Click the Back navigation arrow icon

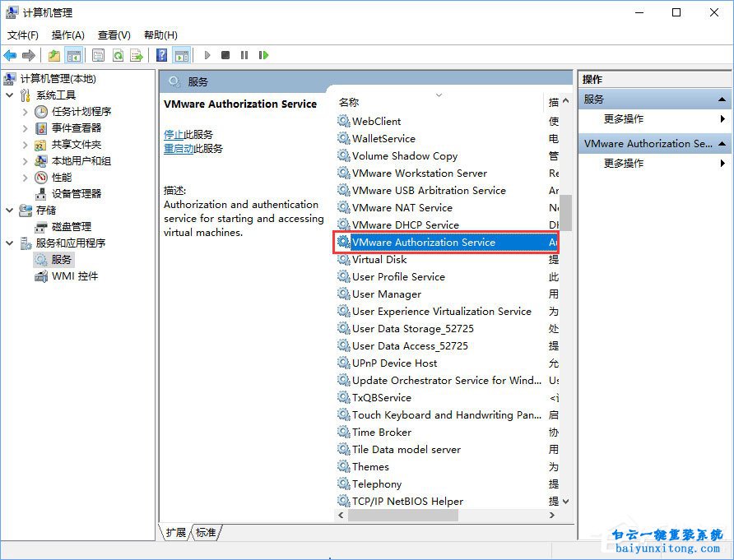(12, 55)
